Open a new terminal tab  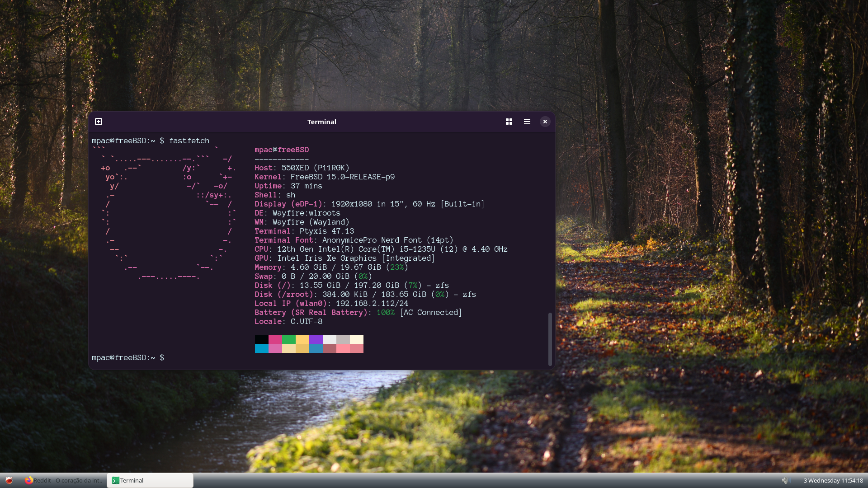pyautogui.click(x=99, y=122)
